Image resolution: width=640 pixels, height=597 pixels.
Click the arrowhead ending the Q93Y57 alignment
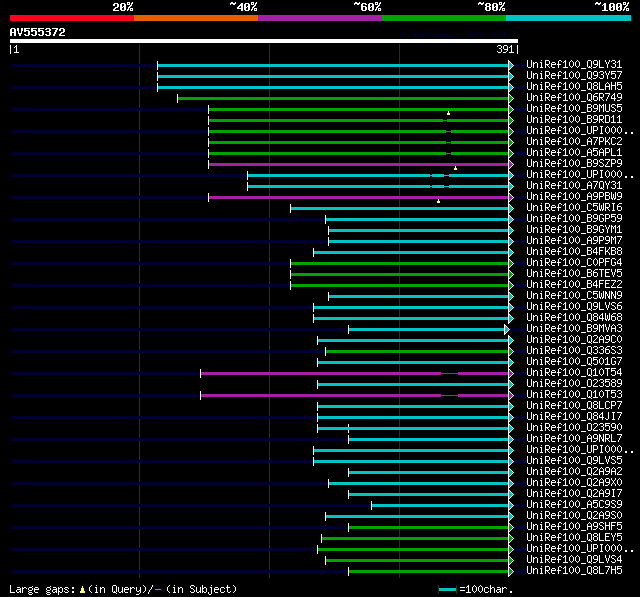[511, 76]
